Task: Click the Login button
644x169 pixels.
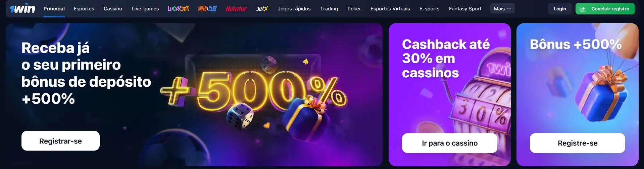Action: [560, 9]
